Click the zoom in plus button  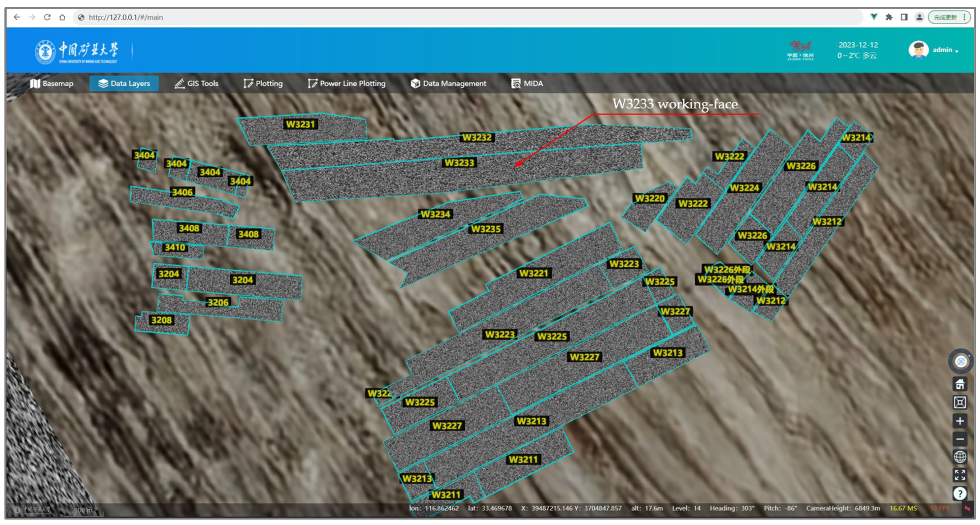point(959,421)
